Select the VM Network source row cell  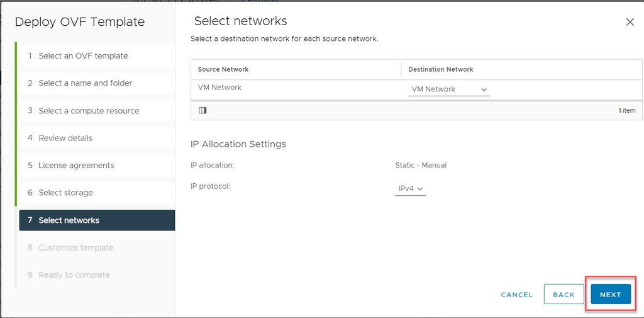pos(219,88)
